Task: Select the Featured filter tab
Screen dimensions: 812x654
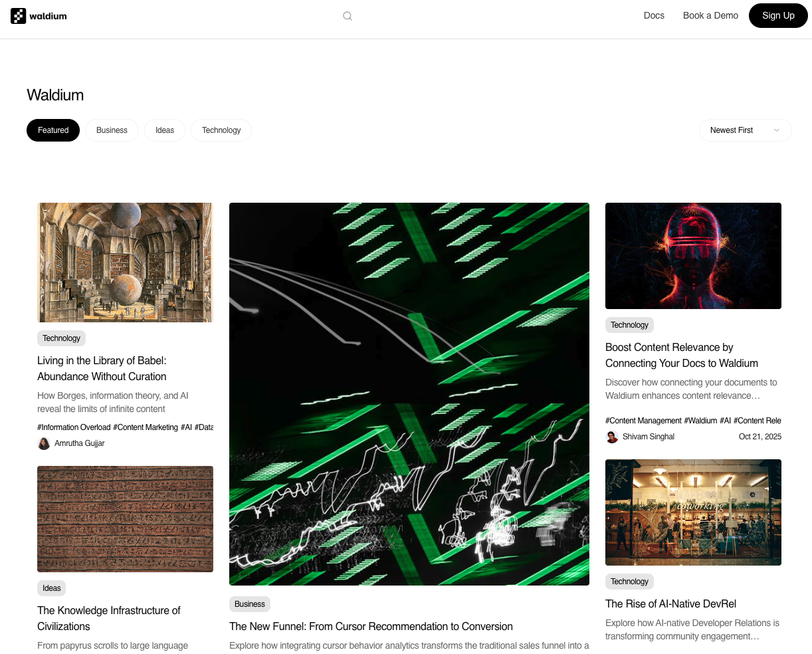Action: pos(53,130)
